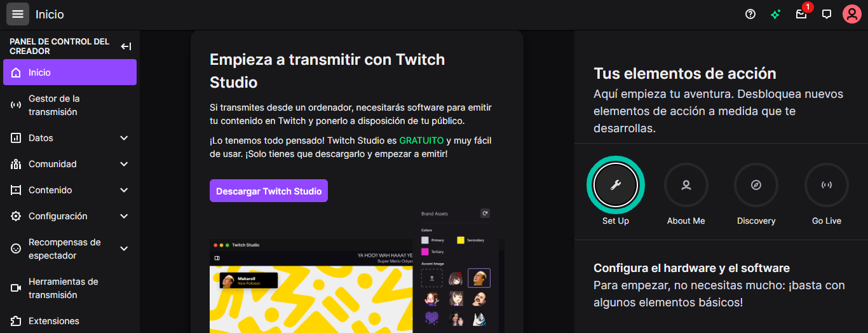This screenshot has height=333, width=868.
Task: Click the Gestor de la transmisión broadcast icon
Action: (x=16, y=105)
